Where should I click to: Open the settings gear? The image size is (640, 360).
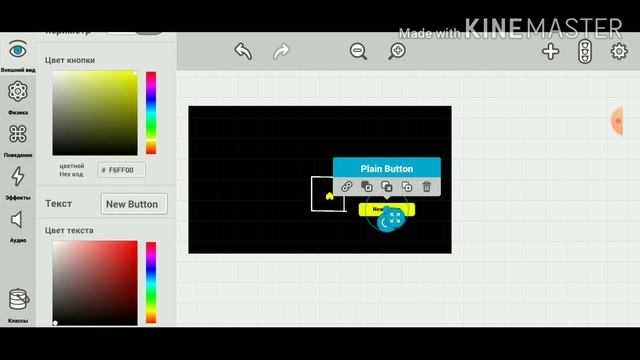click(x=619, y=51)
